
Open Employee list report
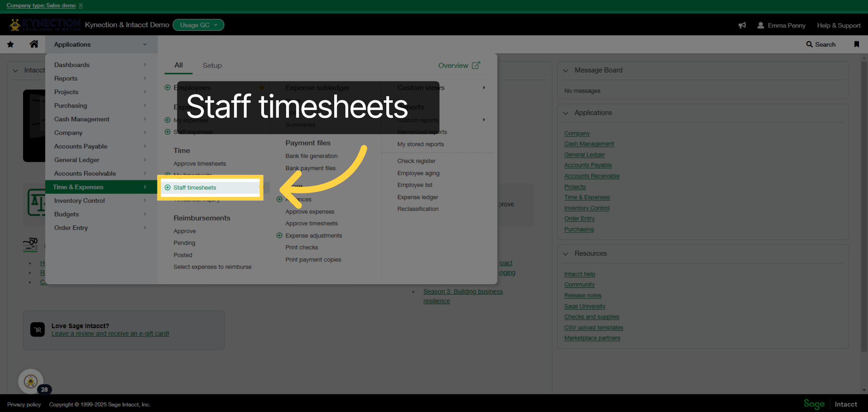click(415, 185)
